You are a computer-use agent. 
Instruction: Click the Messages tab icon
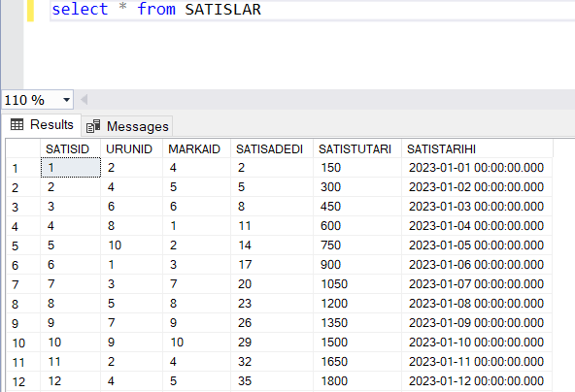coord(93,126)
